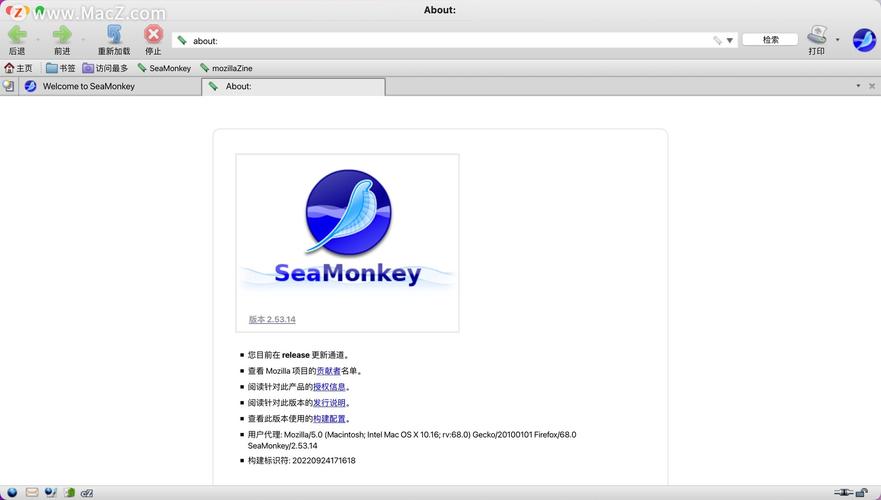Screen dimensions: 881x500
Task: Select the About: tab
Action: pos(293,87)
